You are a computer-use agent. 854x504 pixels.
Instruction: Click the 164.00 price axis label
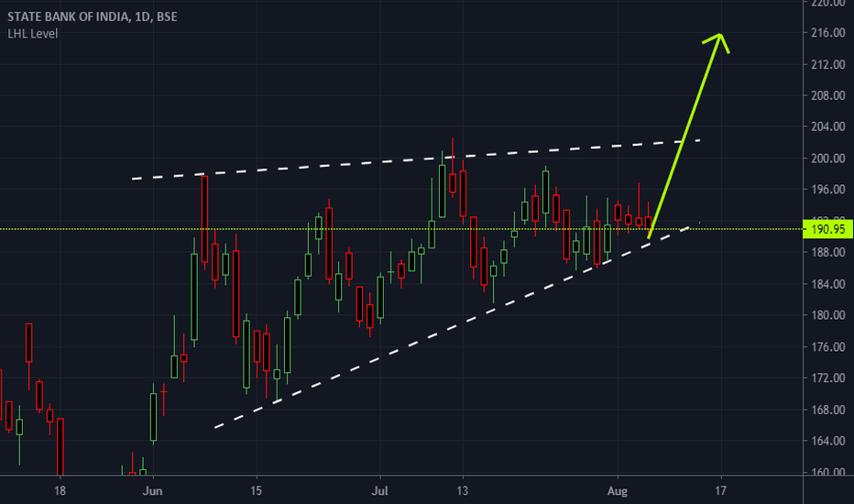click(x=827, y=440)
